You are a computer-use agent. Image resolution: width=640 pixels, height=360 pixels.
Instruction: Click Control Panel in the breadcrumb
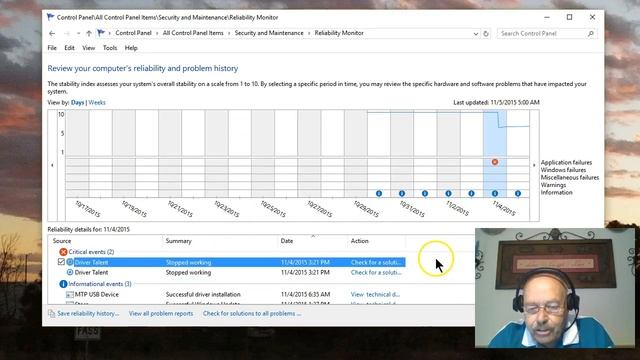(x=133, y=33)
